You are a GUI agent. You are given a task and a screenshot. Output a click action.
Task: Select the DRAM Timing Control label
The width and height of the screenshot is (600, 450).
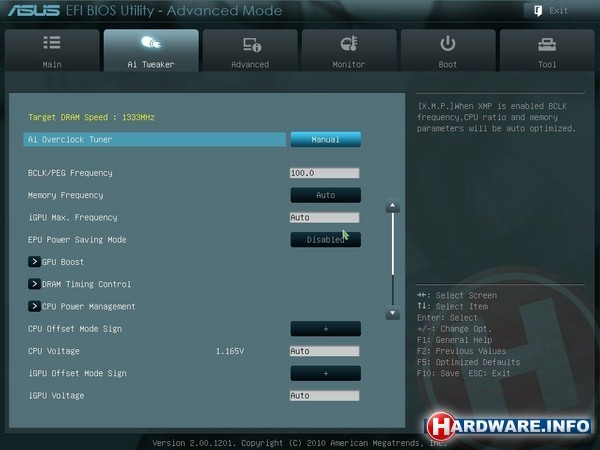click(86, 284)
